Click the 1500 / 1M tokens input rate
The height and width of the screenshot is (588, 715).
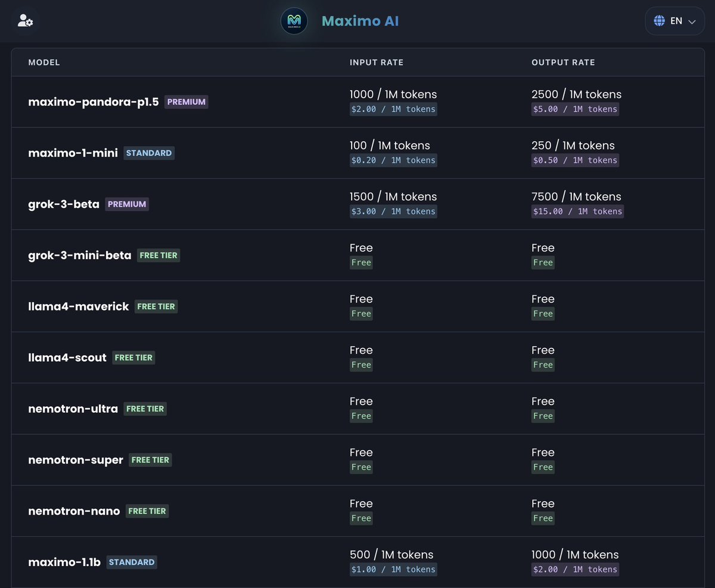click(393, 197)
